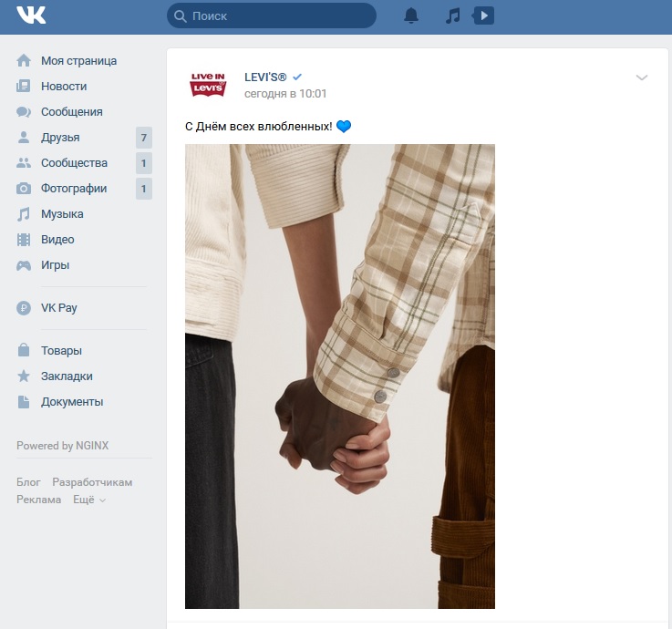Click the VK logo in header

(x=31, y=15)
